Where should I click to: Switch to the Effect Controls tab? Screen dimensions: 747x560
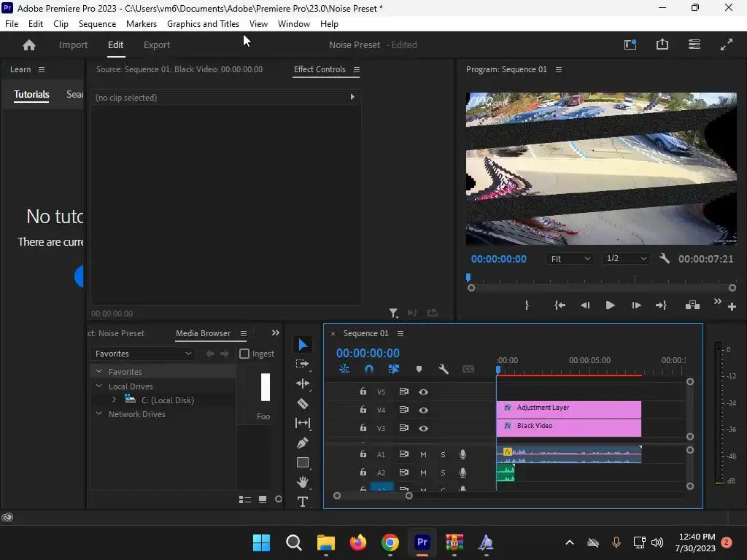click(x=320, y=69)
